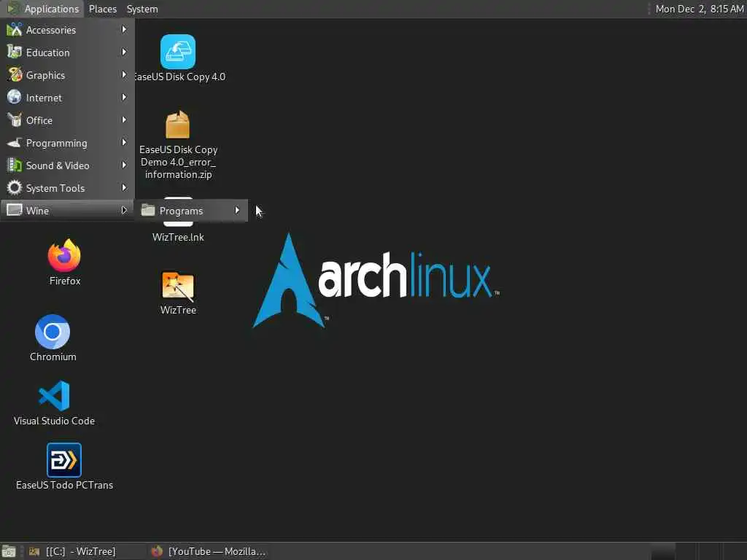Expand the Graphics submenu arrow

click(124, 75)
